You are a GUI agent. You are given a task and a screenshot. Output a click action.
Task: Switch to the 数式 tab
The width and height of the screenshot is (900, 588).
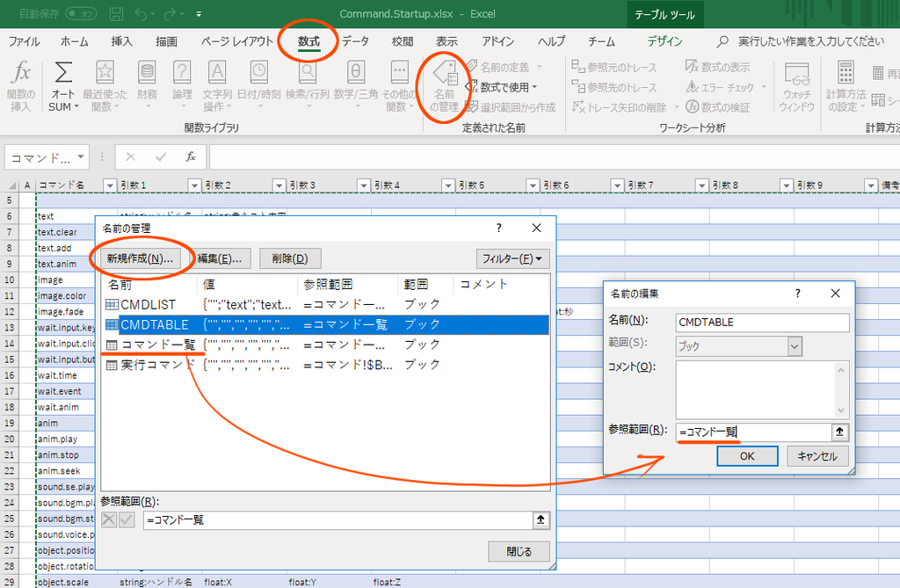click(308, 41)
